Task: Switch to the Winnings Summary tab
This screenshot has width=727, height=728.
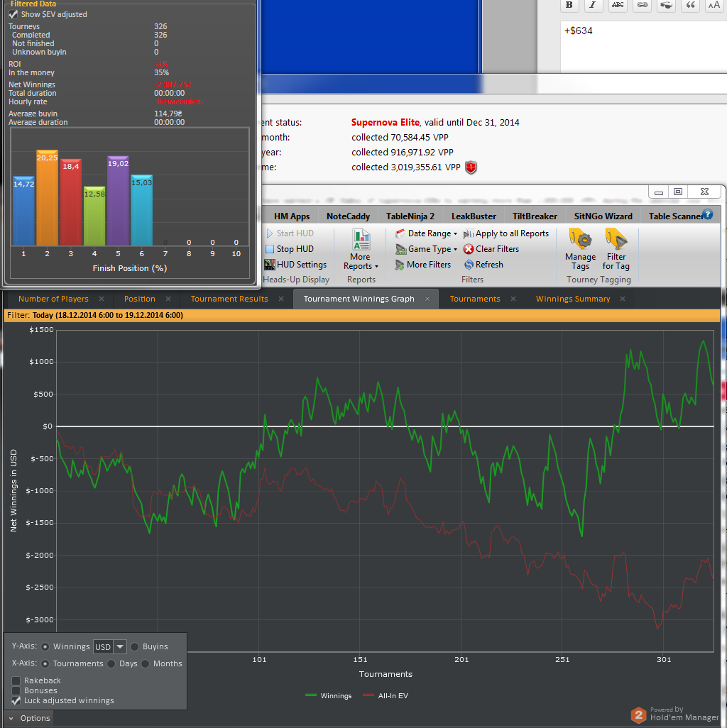Action: click(x=573, y=299)
